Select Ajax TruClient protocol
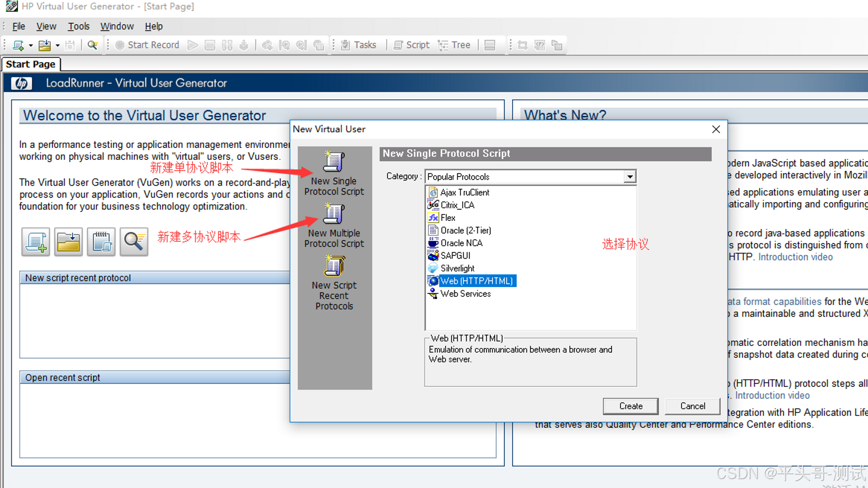Viewport: 868px width, 488px height. click(x=459, y=193)
